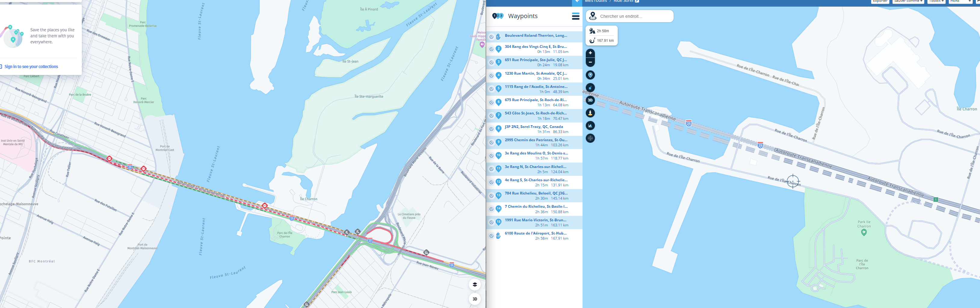Click clock icon beside 675 Rue Principale
This screenshot has height=308, width=980.
492,102
